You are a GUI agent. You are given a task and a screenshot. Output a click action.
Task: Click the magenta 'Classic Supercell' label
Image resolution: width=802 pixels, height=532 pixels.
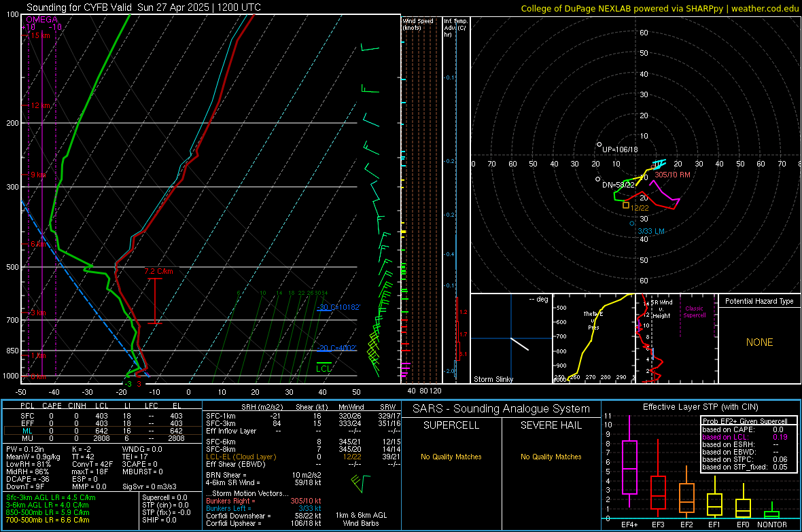[x=694, y=312]
